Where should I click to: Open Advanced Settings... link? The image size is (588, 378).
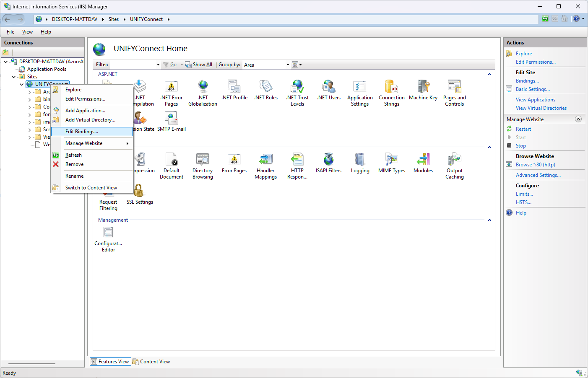[538, 175]
